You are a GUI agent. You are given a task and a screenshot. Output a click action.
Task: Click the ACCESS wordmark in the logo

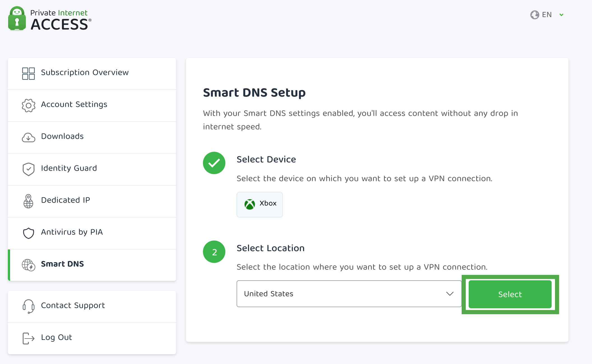coord(59,24)
